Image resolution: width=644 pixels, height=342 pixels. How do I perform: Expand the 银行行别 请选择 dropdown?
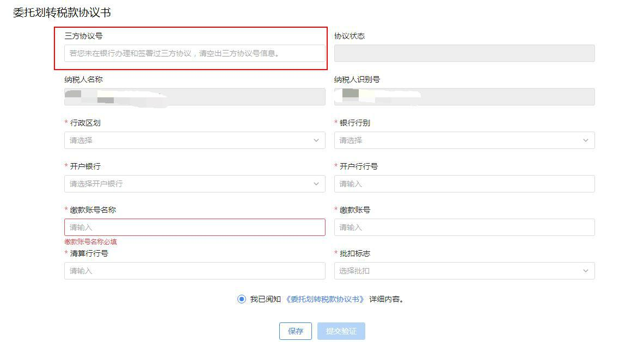click(x=457, y=140)
